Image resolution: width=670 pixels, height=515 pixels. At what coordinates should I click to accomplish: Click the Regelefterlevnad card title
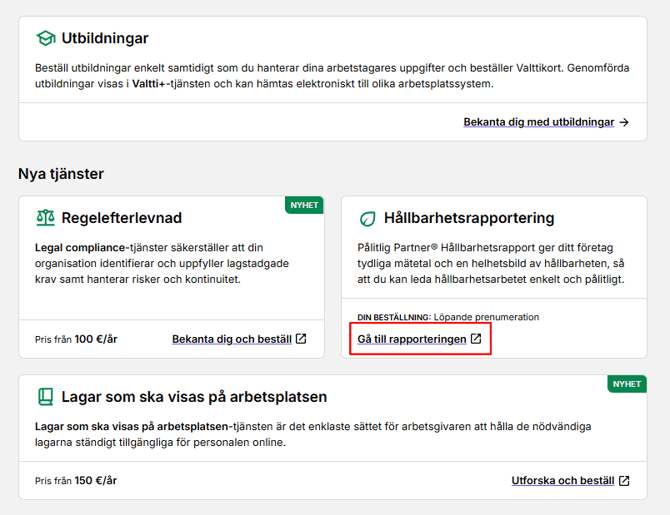coord(121,218)
